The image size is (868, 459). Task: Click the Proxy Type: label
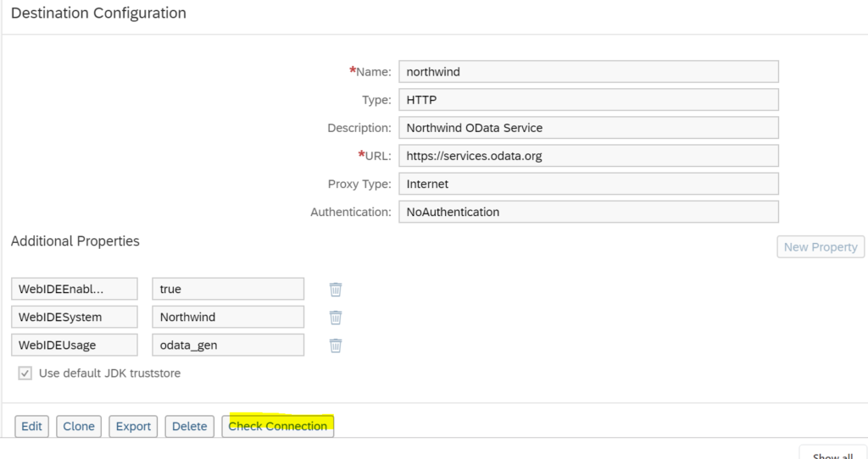pyautogui.click(x=359, y=184)
